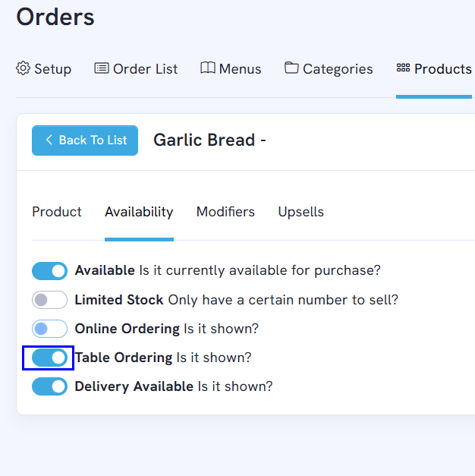Click the Order List icon
The image size is (475, 476).
(x=102, y=68)
